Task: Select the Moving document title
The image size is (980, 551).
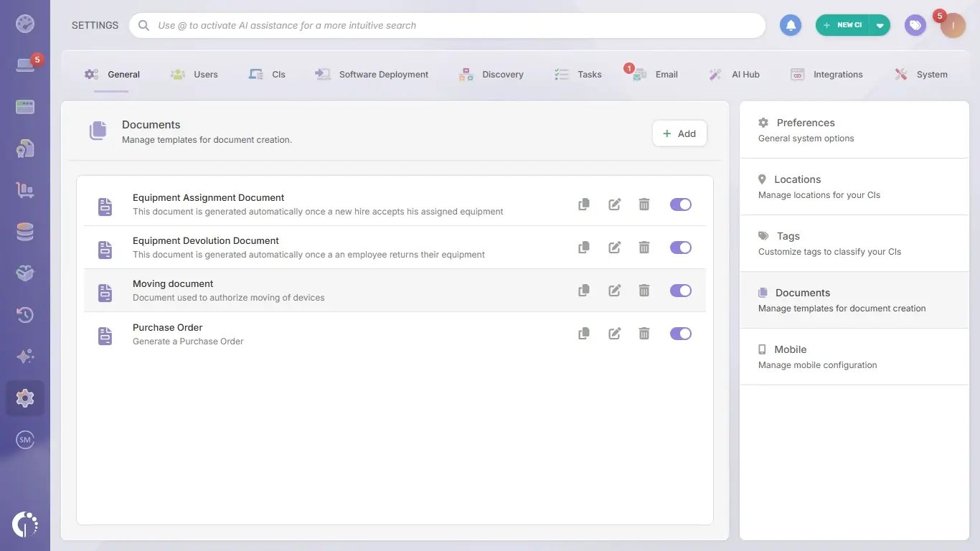Action: [173, 283]
